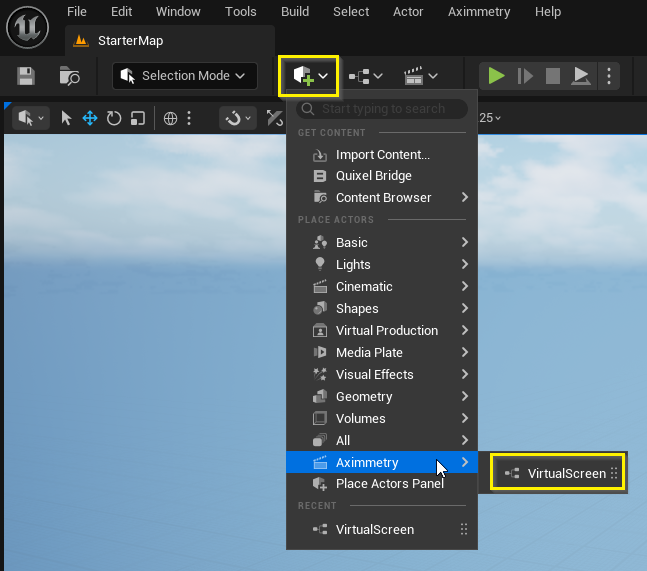Open the Blueprints toolbar dropdown
This screenshot has height=571, width=647.
(x=365, y=76)
